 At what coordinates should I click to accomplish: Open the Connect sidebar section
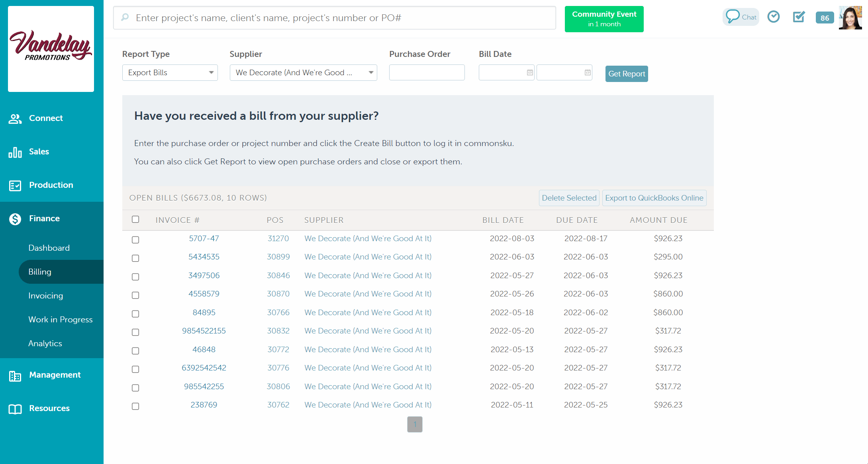[x=45, y=118]
